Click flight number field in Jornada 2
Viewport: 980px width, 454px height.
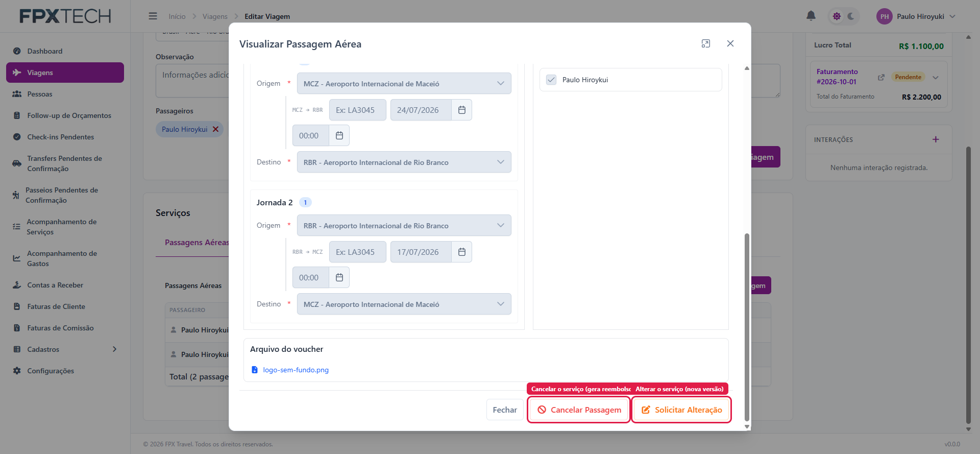pos(357,252)
